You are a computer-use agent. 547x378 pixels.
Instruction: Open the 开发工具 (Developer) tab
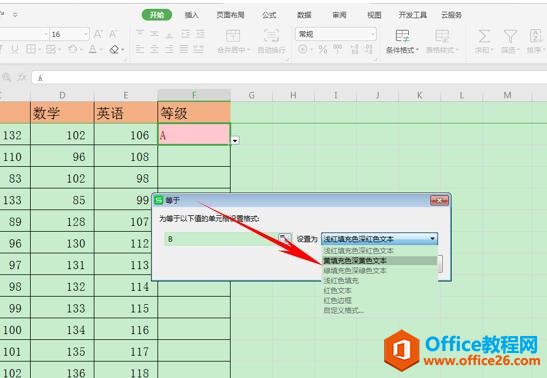coord(413,15)
